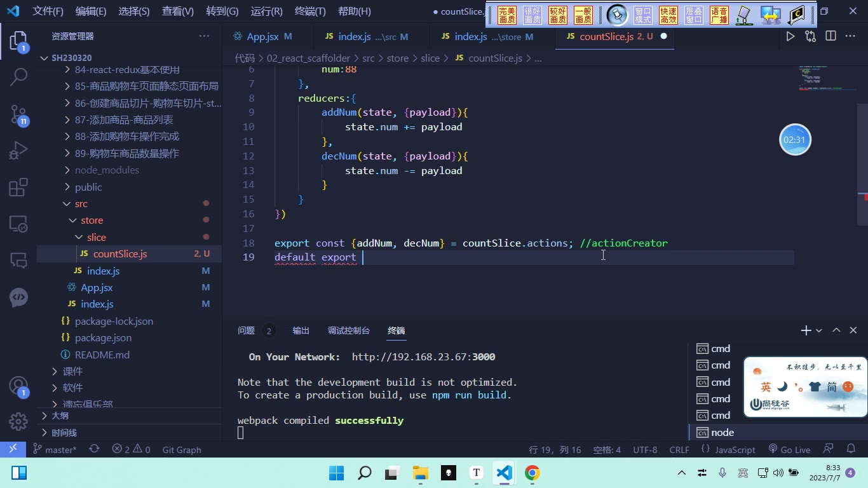Toggle the 完美画质 quality option
The height and width of the screenshot is (488, 868).
507,15
